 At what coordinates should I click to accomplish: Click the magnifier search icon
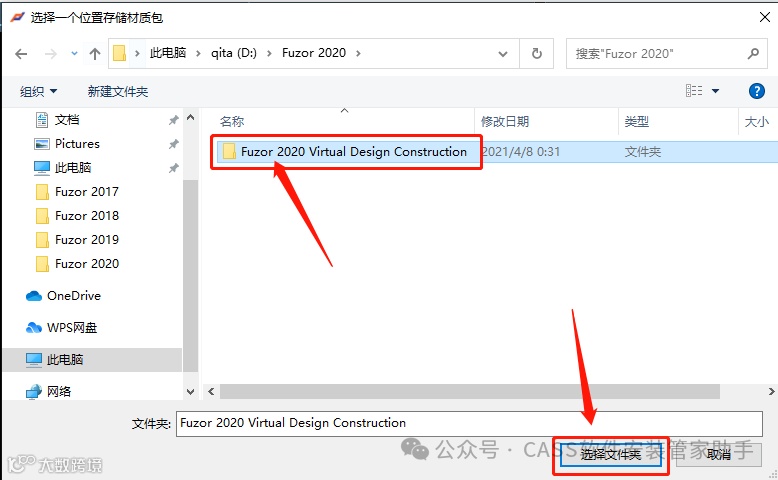[x=753, y=53]
